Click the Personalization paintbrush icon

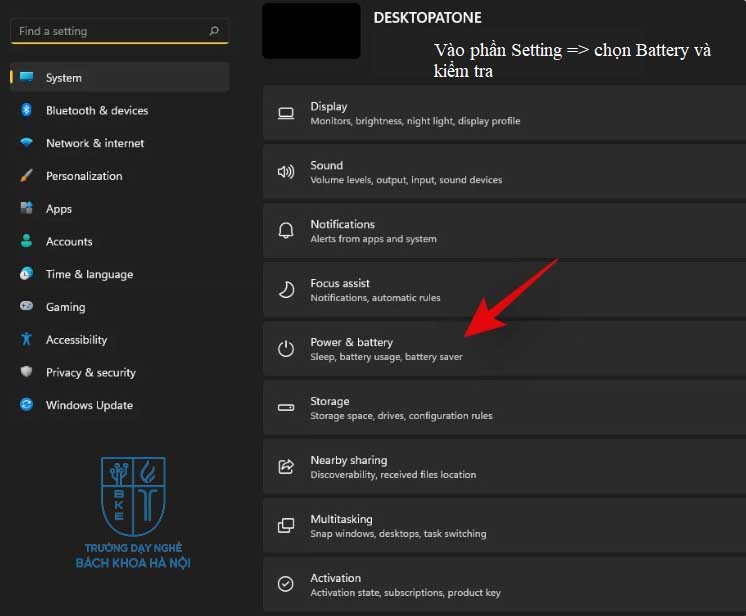(27, 176)
